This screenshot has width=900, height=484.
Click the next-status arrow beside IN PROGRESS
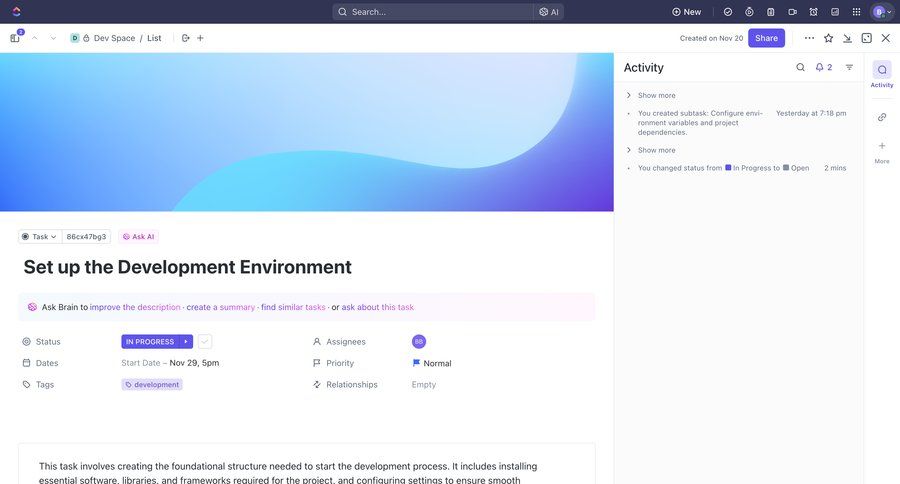186,342
